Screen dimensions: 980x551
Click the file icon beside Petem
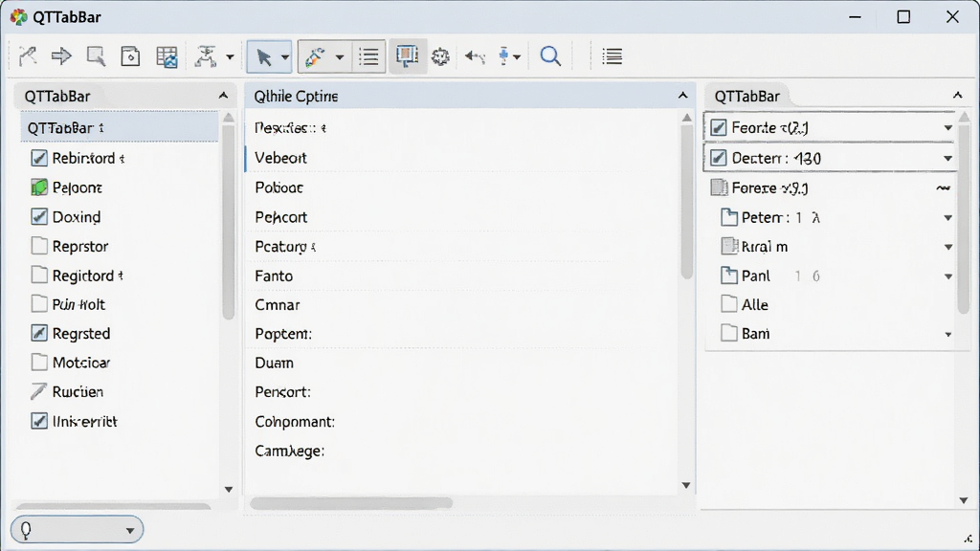coord(728,217)
